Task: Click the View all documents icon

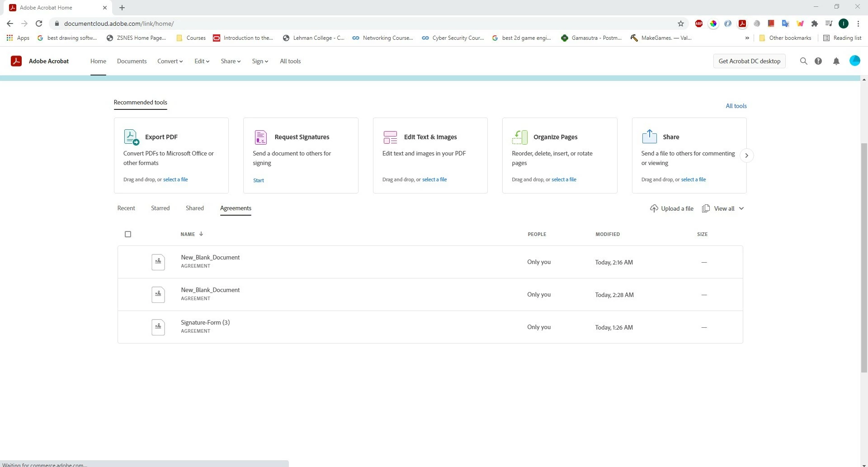Action: (x=706, y=208)
